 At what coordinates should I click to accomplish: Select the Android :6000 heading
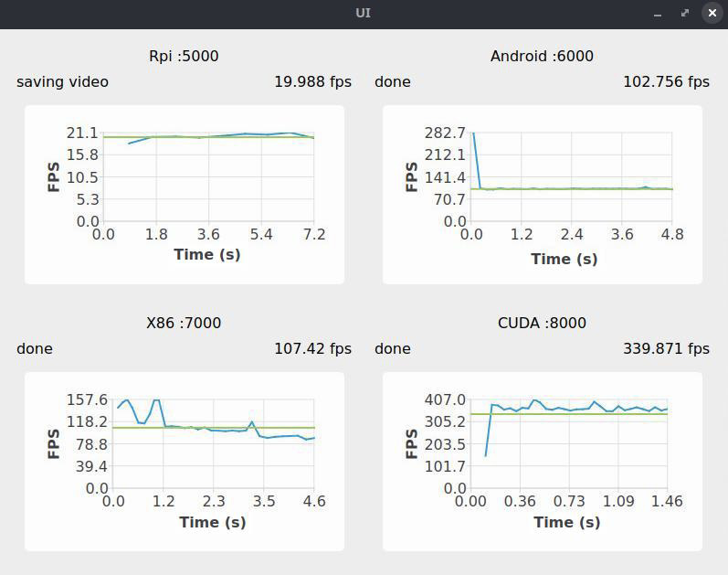coord(542,56)
